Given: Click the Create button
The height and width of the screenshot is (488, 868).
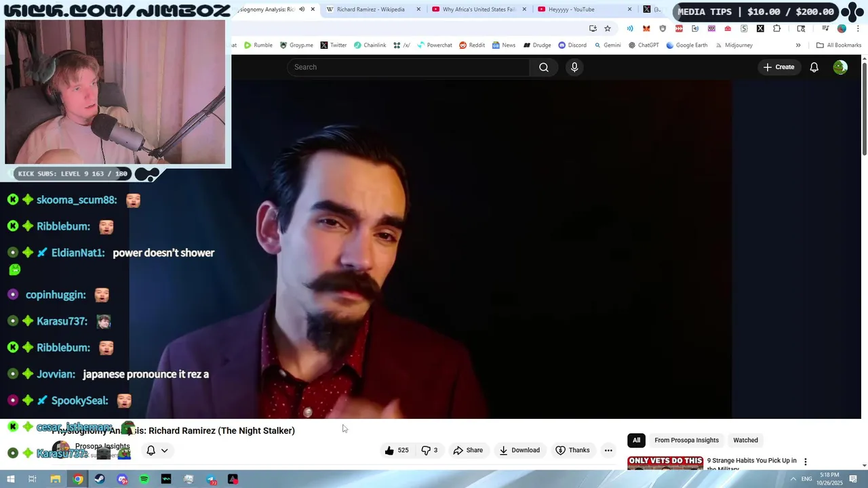Looking at the screenshot, I should pos(778,67).
